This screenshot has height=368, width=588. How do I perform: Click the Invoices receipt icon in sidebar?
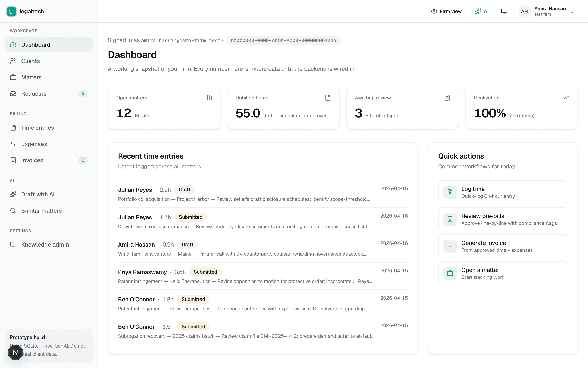(13, 160)
